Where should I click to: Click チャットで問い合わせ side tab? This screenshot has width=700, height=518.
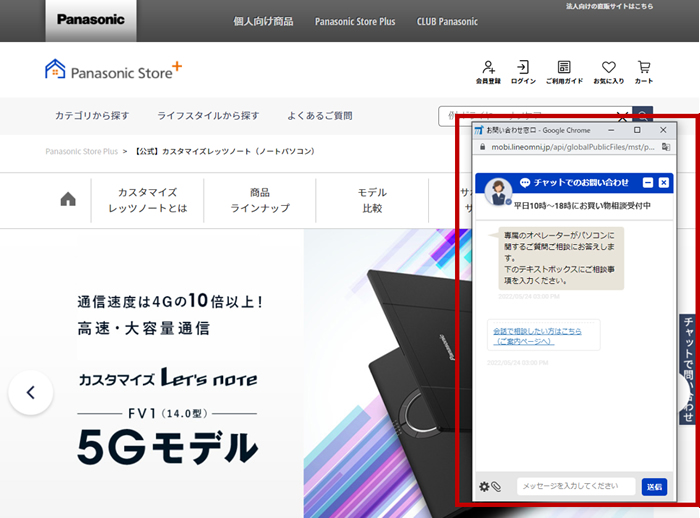pos(688,369)
